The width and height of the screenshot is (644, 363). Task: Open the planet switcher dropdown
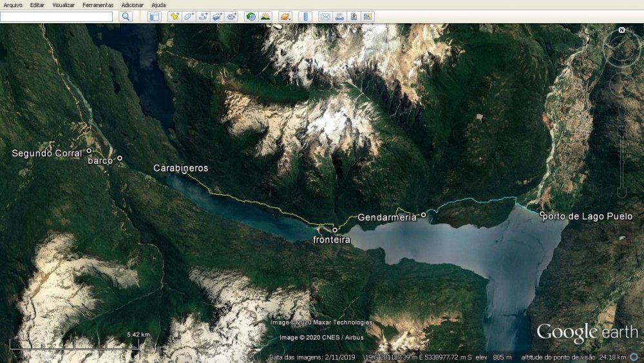(285, 17)
